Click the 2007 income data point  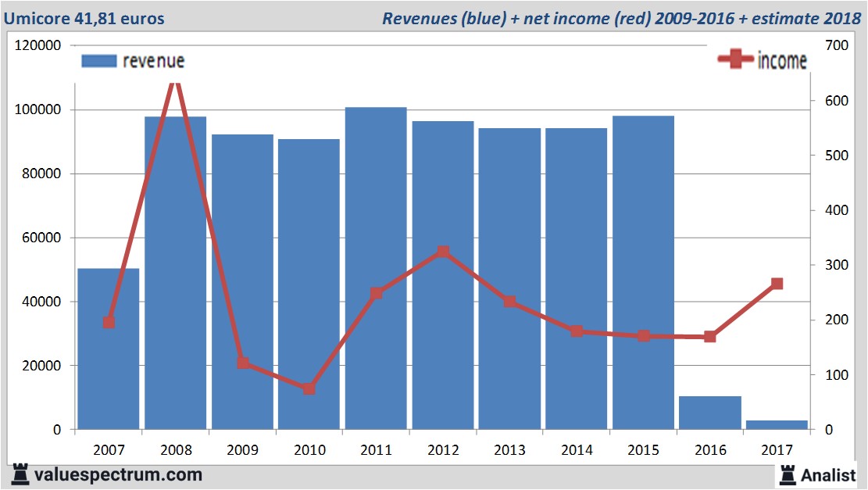[x=109, y=322]
